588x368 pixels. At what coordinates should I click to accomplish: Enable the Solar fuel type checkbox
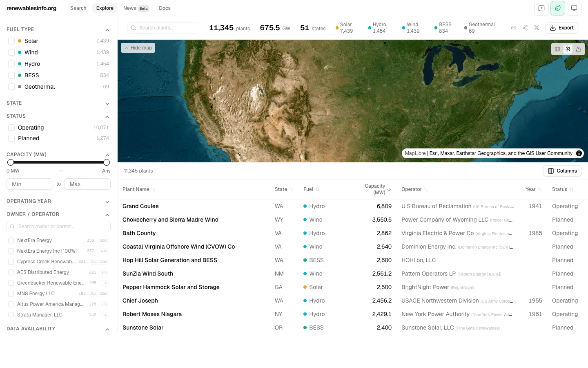click(x=11, y=41)
